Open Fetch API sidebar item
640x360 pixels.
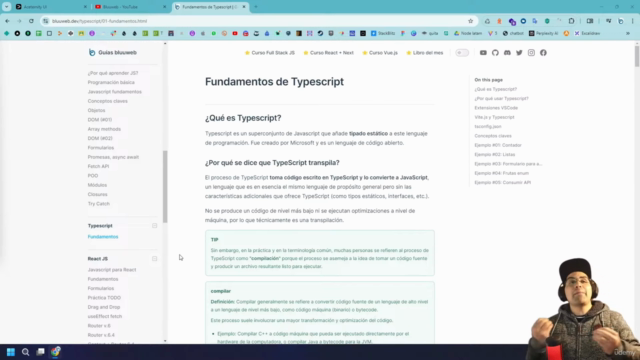(98, 167)
